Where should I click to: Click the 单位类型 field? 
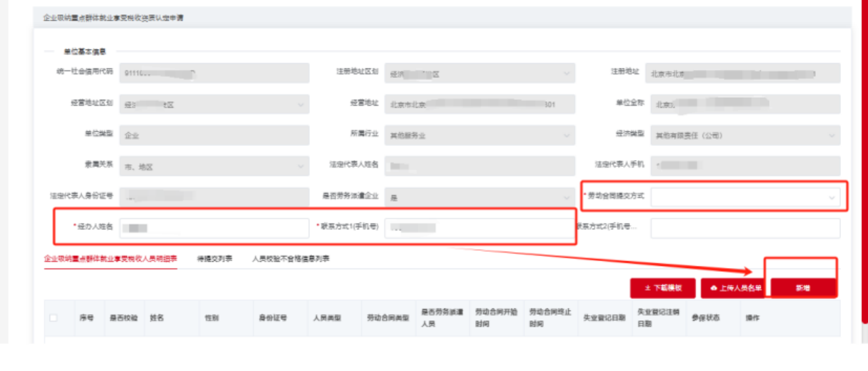(214, 135)
